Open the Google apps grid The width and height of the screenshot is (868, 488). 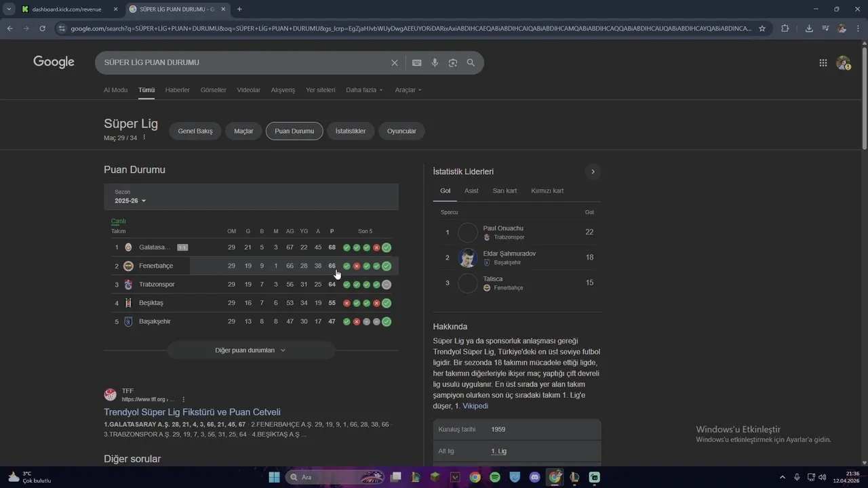[823, 63]
